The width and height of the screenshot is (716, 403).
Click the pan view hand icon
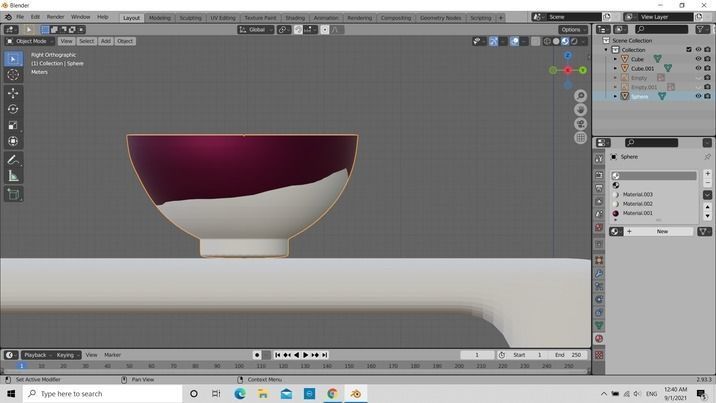(x=580, y=110)
